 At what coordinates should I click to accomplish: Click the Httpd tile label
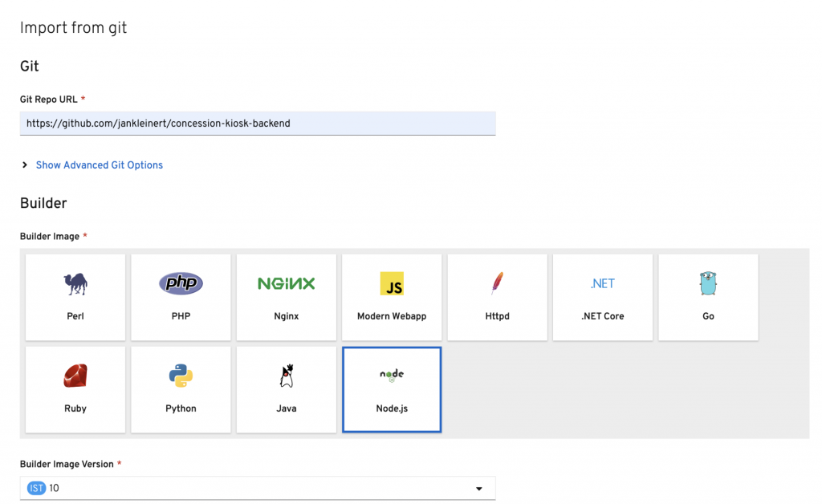coord(497,316)
